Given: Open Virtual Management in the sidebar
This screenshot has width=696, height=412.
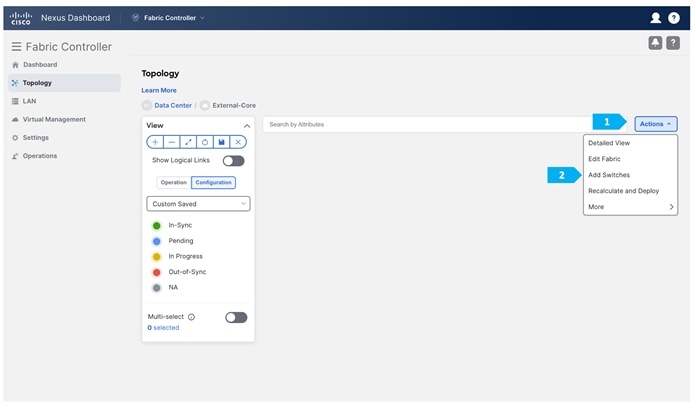Looking at the screenshot, I should click(54, 119).
